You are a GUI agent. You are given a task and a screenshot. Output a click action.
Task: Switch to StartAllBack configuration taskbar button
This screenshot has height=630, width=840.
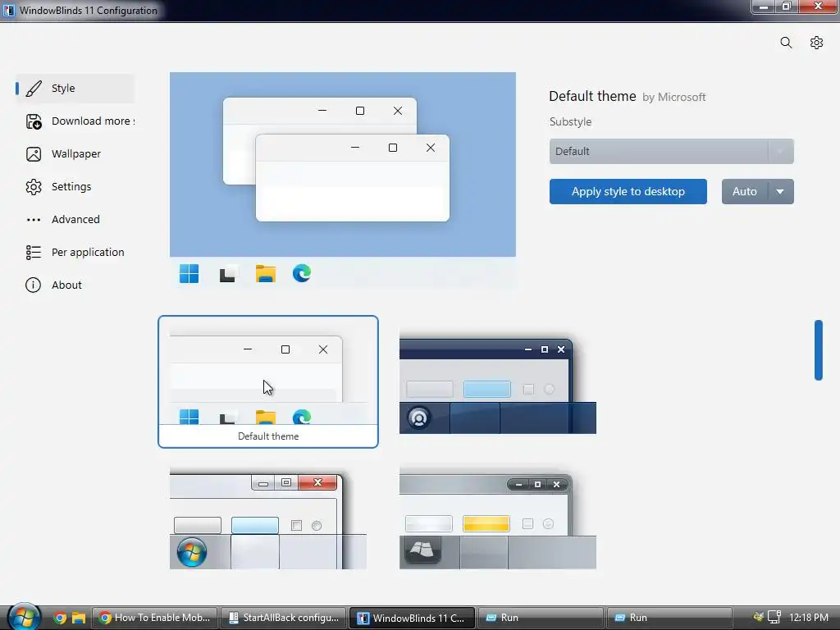coord(283,618)
